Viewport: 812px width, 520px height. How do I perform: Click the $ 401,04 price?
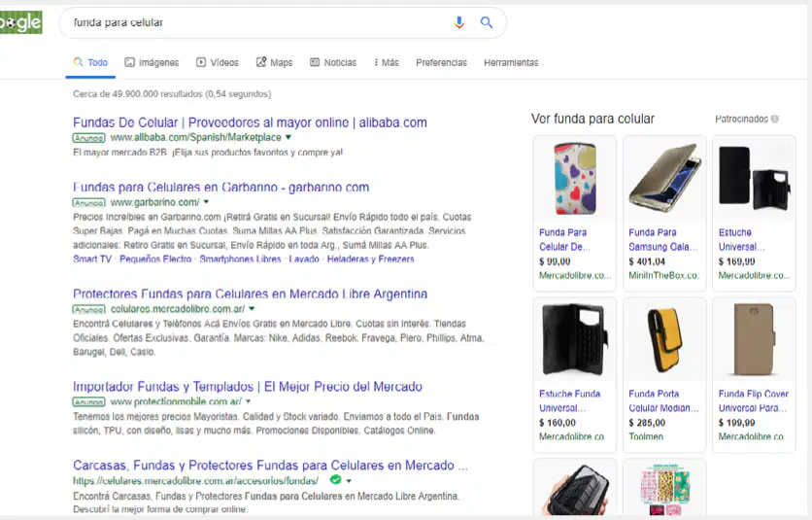tap(647, 261)
